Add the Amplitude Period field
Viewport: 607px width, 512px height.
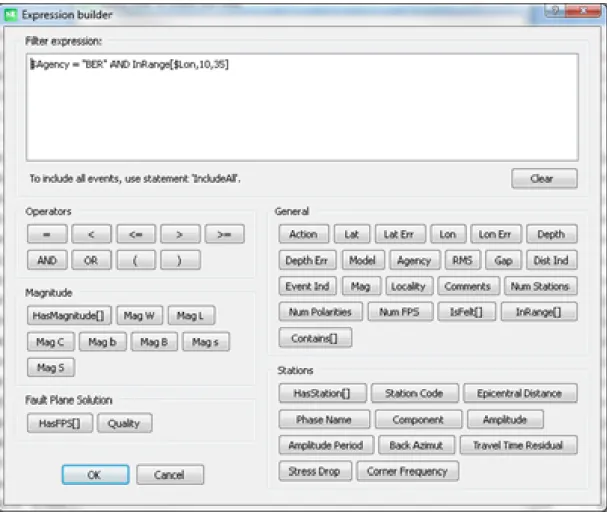326,445
